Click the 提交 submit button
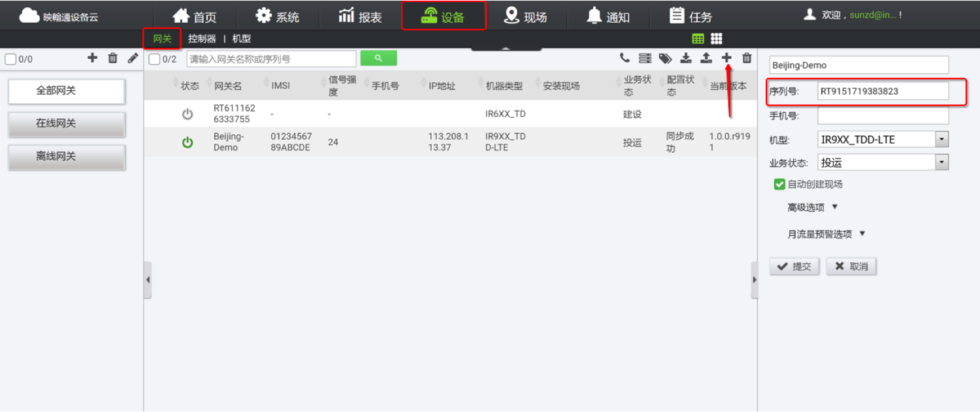Image resolution: width=980 pixels, height=412 pixels. [794, 266]
